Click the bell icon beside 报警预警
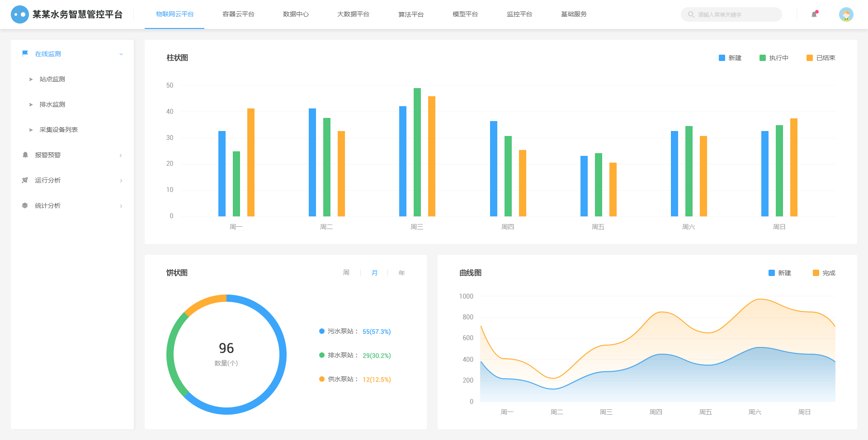 point(25,155)
